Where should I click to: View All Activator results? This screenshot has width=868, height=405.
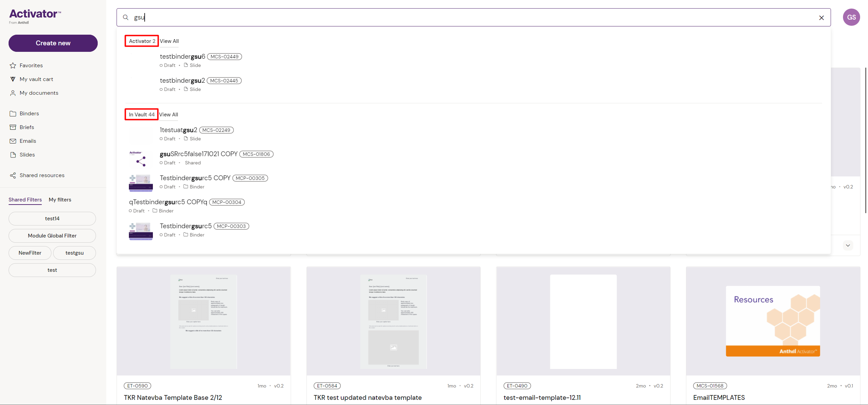pos(169,41)
